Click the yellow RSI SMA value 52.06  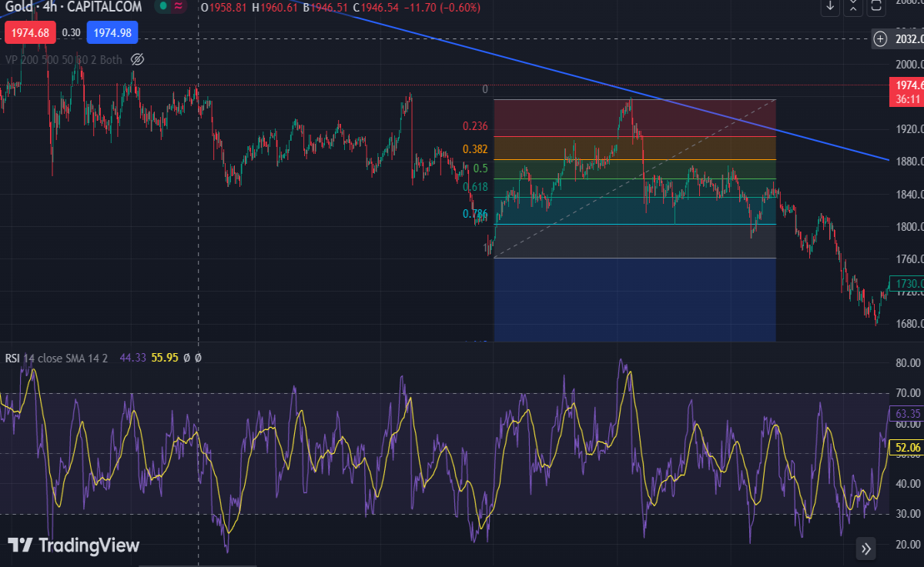[906, 446]
